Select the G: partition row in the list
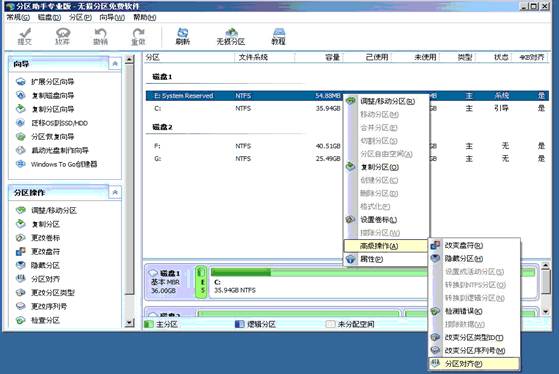The image size is (559, 374). [347, 158]
